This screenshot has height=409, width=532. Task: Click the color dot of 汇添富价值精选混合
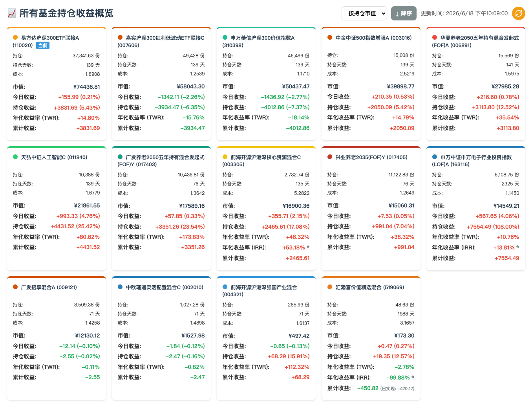(x=330, y=287)
